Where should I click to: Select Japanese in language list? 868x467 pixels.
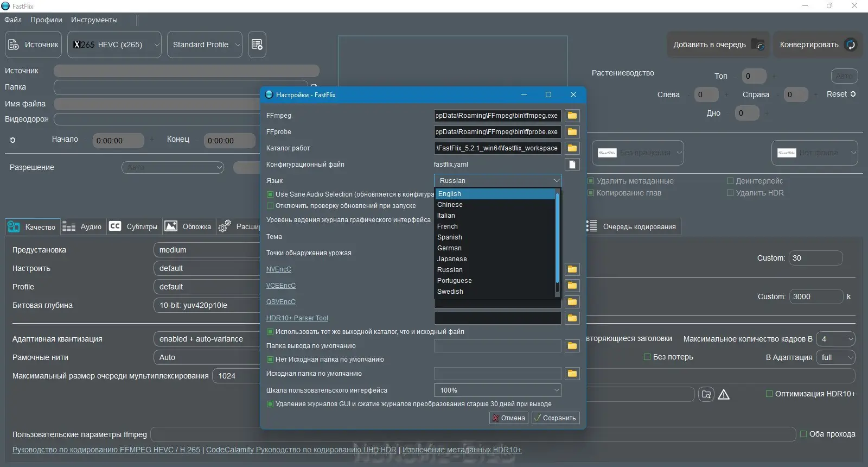tap(495, 259)
